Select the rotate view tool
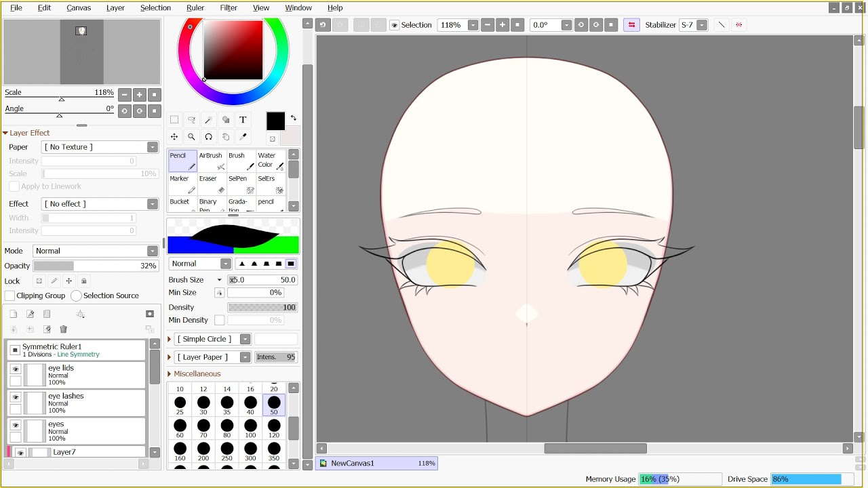 (x=209, y=136)
